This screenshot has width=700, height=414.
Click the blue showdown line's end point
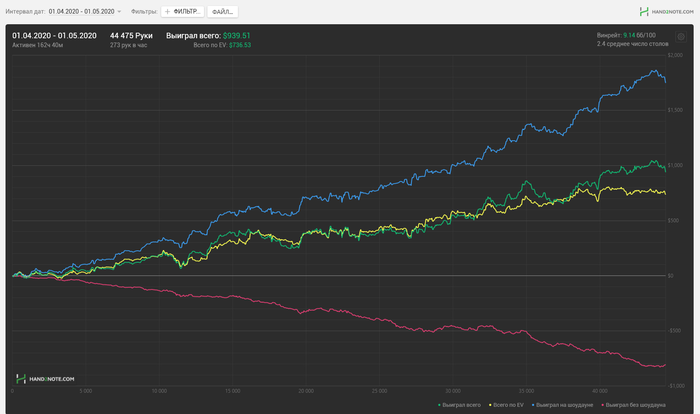click(x=666, y=82)
